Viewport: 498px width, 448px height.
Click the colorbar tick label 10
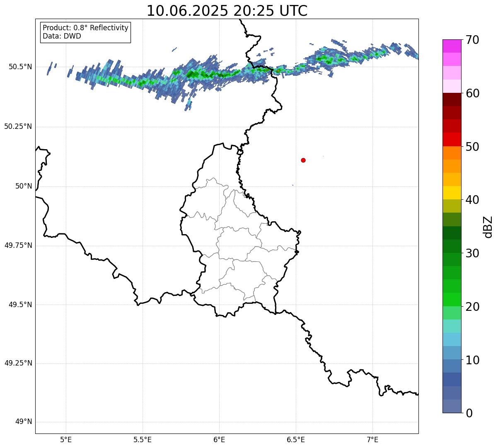tap(472, 360)
